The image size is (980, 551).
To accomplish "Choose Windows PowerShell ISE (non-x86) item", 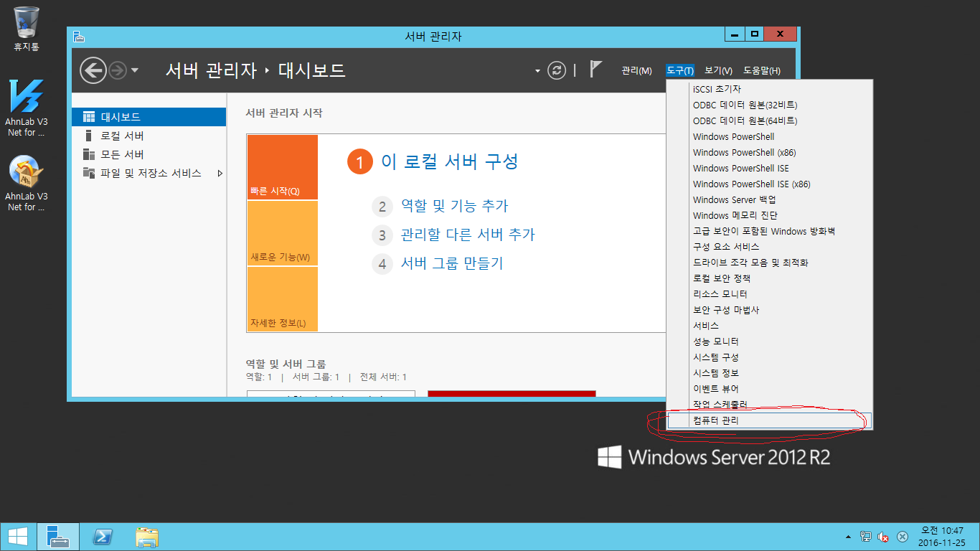I will [770, 169].
